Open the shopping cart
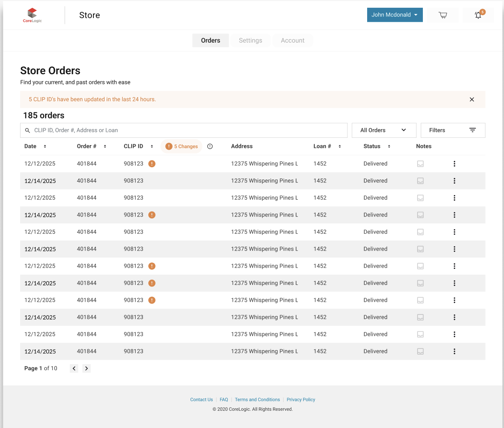504x428 pixels. pos(443,15)
